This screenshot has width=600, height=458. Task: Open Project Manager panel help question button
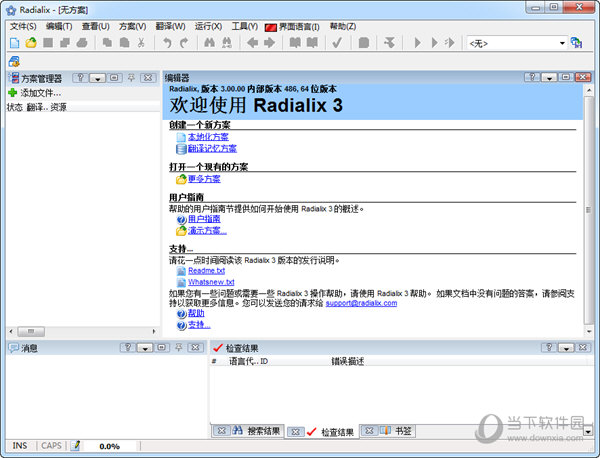point(80,78)
